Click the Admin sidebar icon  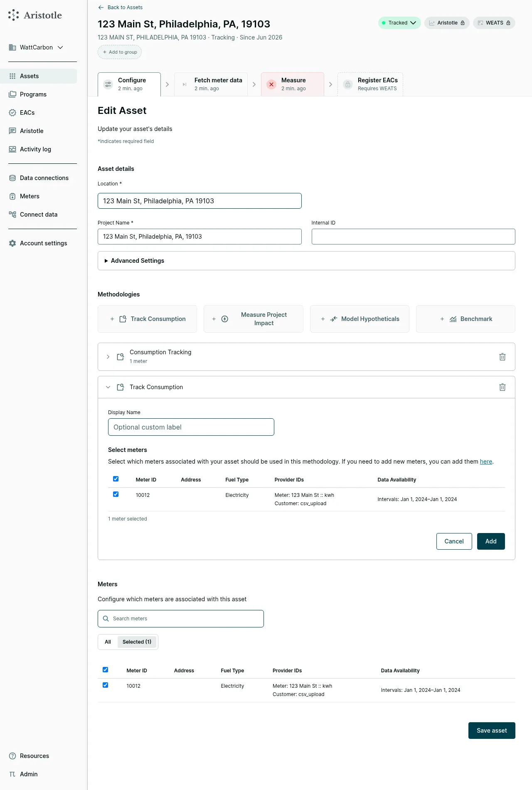tap(12, 774)
